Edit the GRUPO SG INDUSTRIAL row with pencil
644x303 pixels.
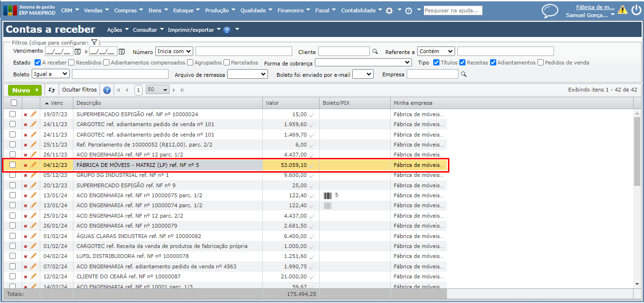(34, 175)
